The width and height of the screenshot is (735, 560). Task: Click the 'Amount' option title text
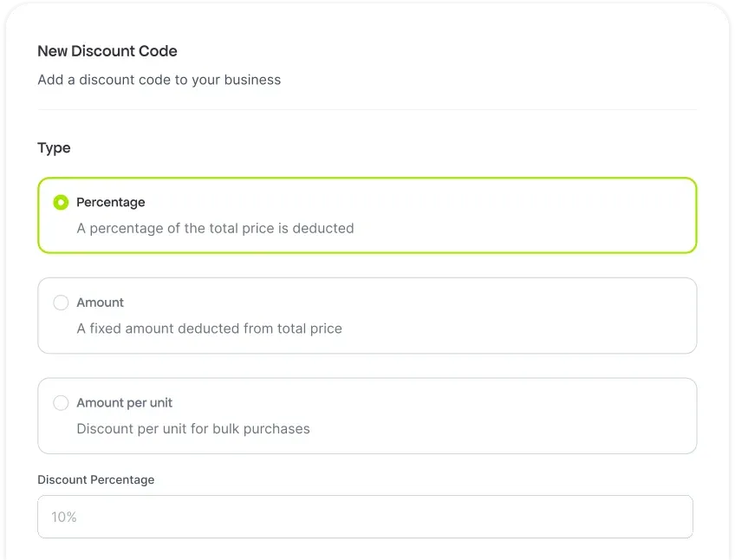[101, 303]
